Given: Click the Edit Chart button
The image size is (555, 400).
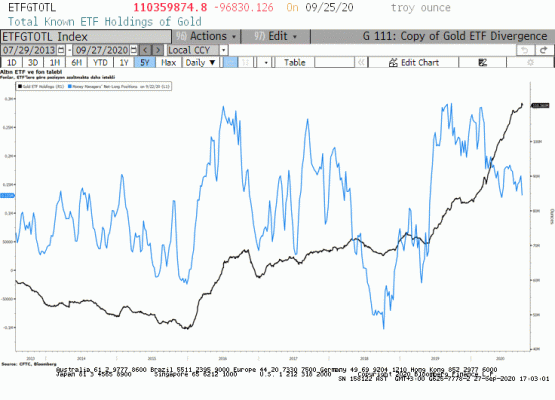Looking at the screenshot, I should [x=413, y=63].
